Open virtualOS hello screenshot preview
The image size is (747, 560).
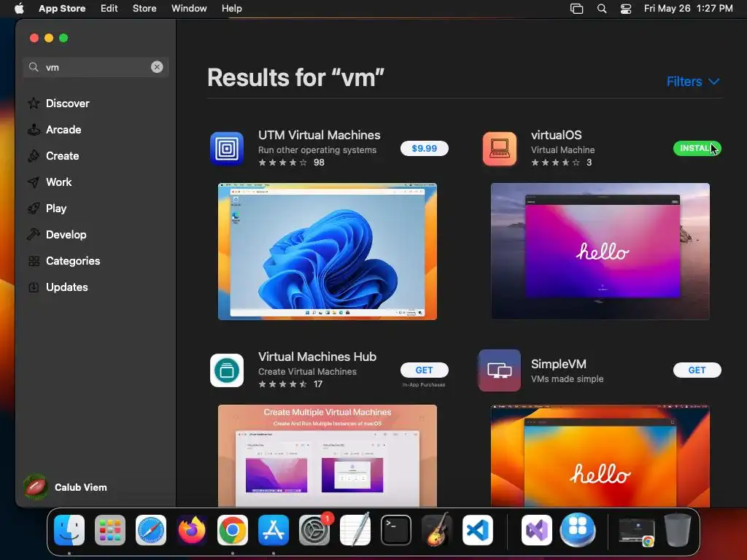(x=600, y=252)
